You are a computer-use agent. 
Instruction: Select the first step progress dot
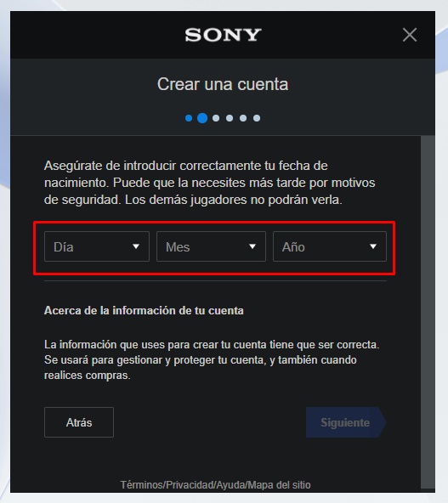[x=189, y=118]
